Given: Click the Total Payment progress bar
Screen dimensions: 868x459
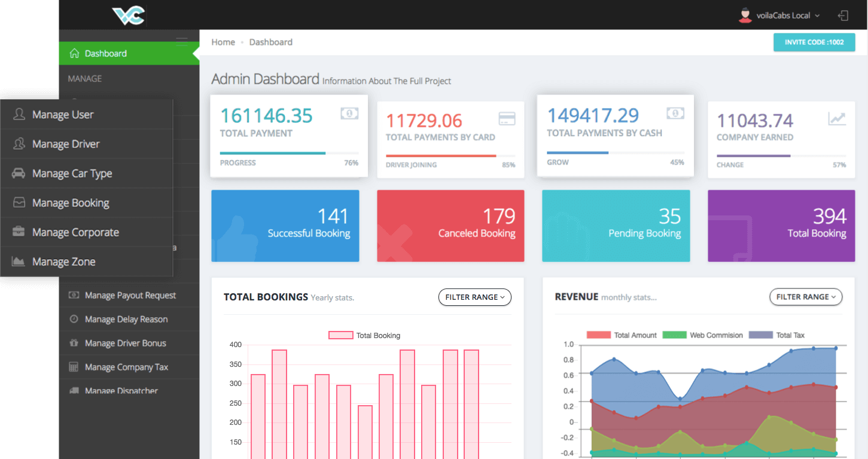Looking at the screenshot, I should 289,153.
